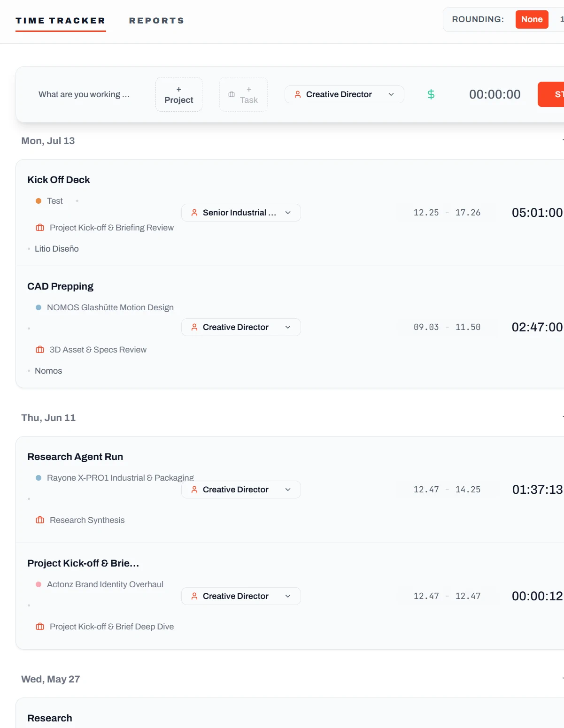Open the Creative Director dropdown for CAD Prepping

coord(241,327)
